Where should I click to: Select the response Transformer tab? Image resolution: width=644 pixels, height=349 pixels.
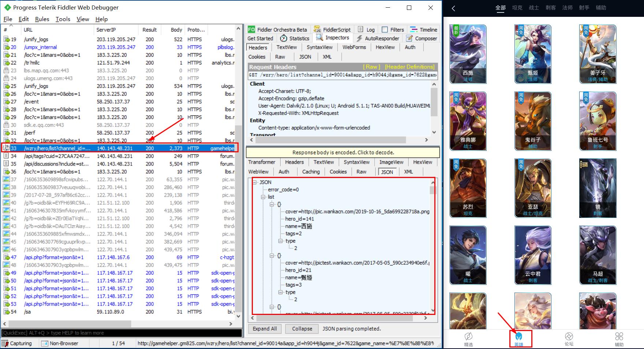click(x=262, y=162)
